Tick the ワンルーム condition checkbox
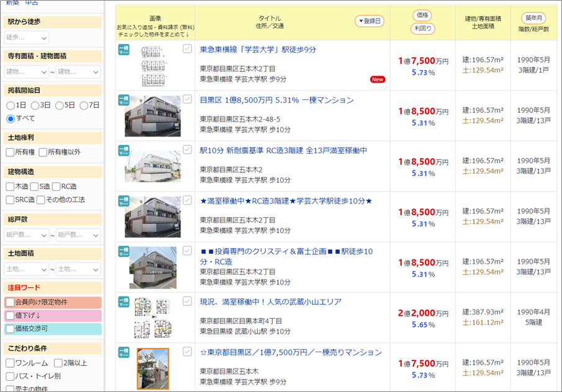 click(x=11, y=362)
